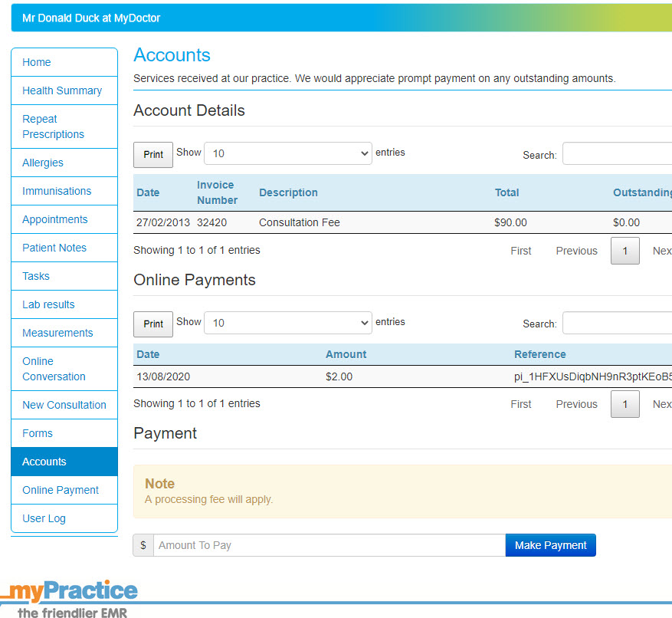This screenshot has width=672, height=618.
Task: Open Online Payments entries-per-page dropdown
Action: tap(287, 323)
